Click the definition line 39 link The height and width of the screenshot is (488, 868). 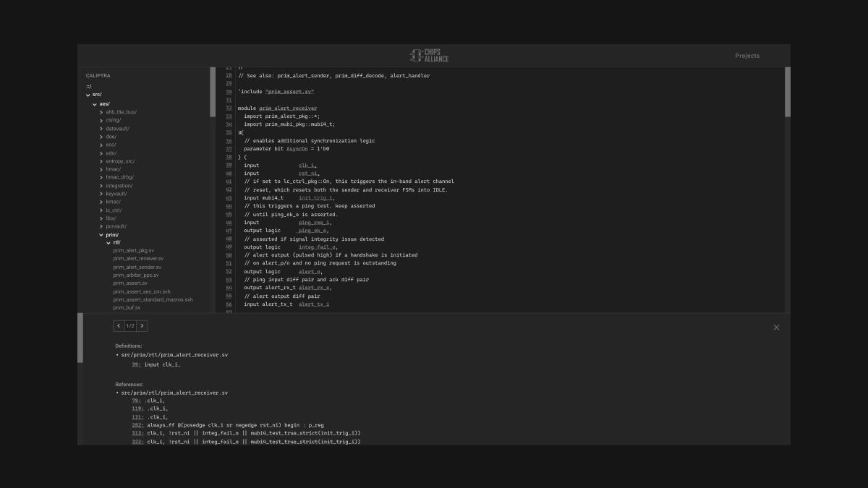(x=136, y=364)
